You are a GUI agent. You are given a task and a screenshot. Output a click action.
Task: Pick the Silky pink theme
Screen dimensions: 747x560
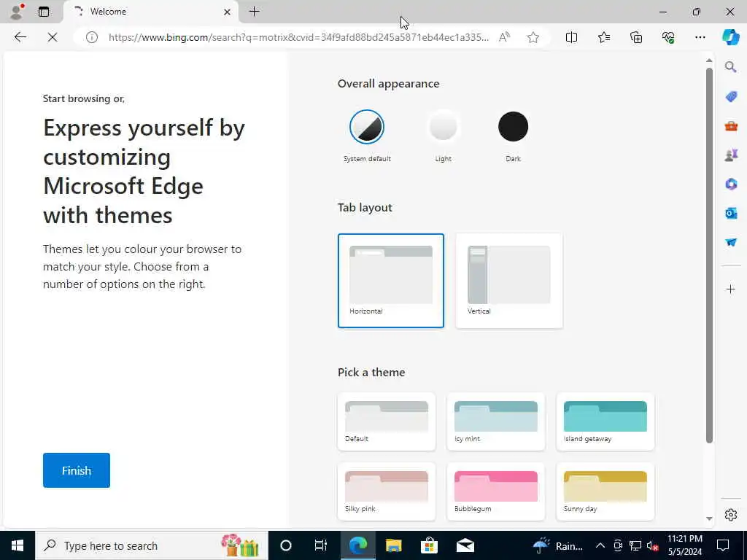pyautogui.click(x=387, y=491)
